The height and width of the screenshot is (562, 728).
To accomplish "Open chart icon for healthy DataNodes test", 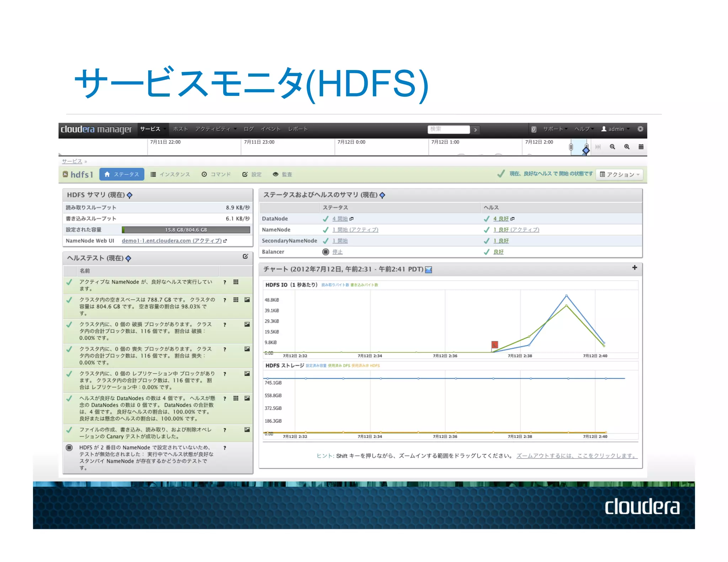I will pyautogui.click(x=247, y=398).
